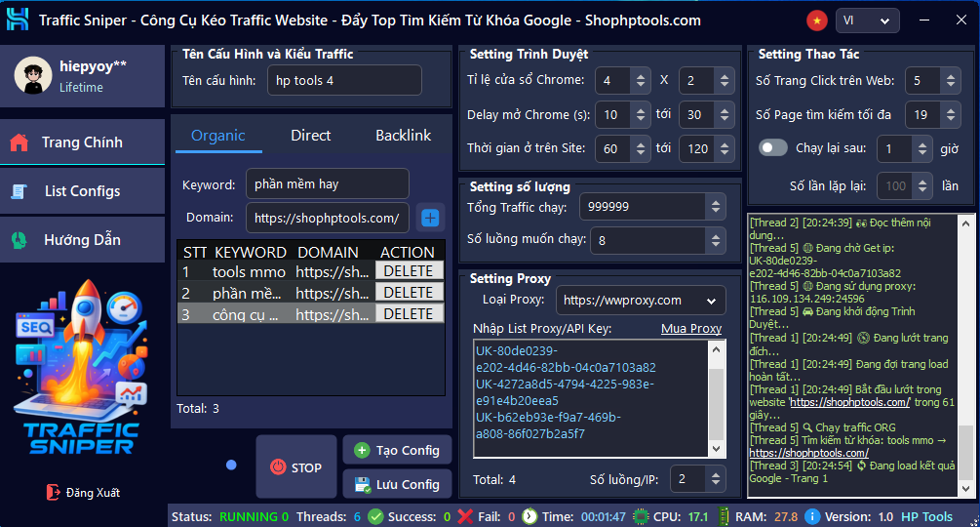
Task: Click the red Fail X icon
Action: (465, 516)
